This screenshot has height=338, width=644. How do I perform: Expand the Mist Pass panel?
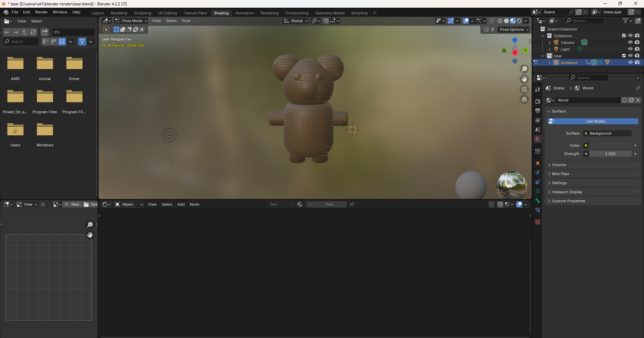560,174
